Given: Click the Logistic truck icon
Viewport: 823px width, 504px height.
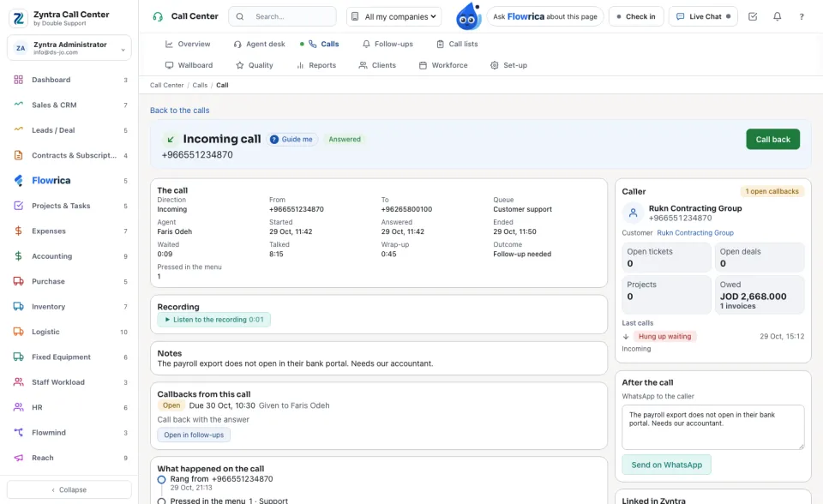Looking at the screenshot, I should (x=18, y=332).
